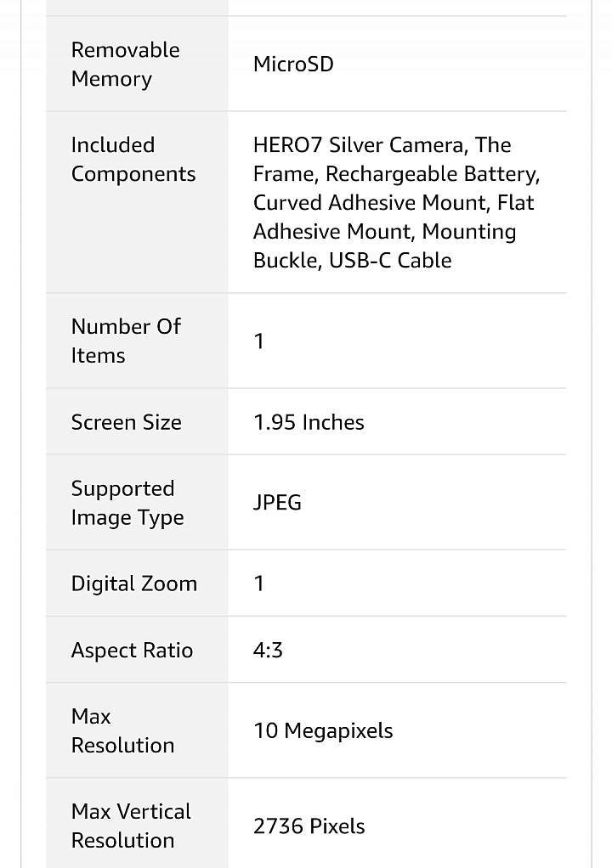Click the 10 Megapixels value
This screenshot has height=868, width=612.
tap(323, 730)
